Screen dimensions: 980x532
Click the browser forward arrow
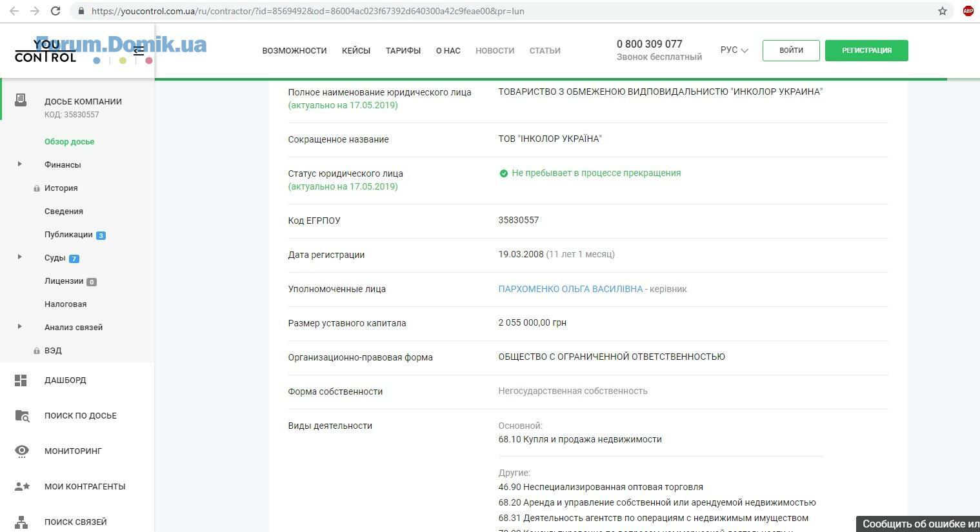tap(35, 11)
